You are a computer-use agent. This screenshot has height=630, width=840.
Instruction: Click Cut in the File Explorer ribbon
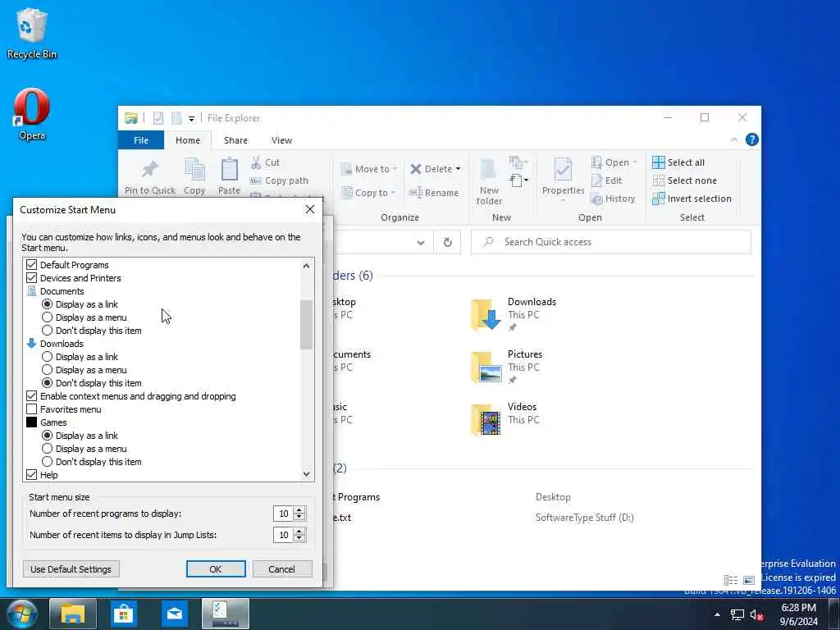coord(265,162)
